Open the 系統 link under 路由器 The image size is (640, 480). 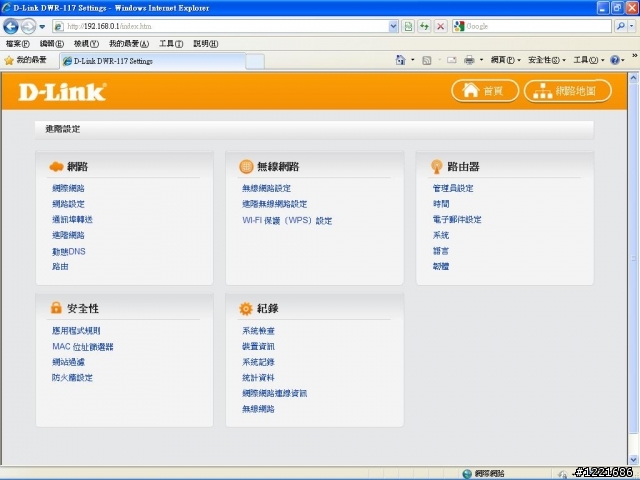(x=441, y=235)
